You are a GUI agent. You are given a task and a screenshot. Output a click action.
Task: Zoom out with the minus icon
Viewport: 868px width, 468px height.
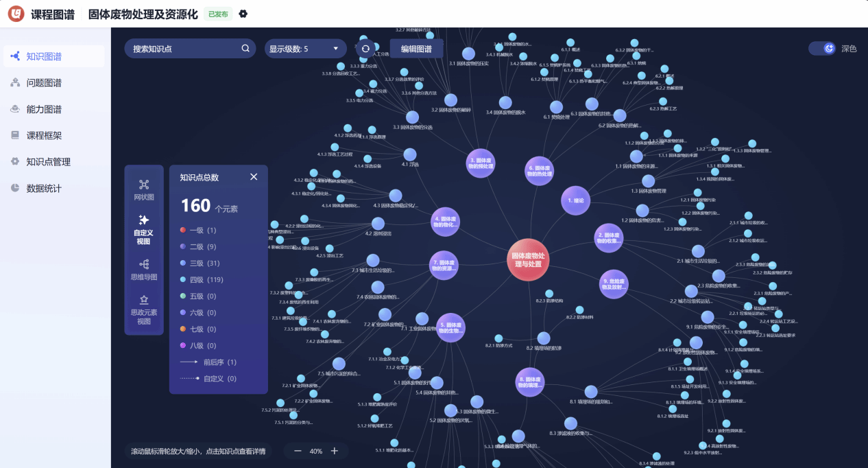pos(298,451)
